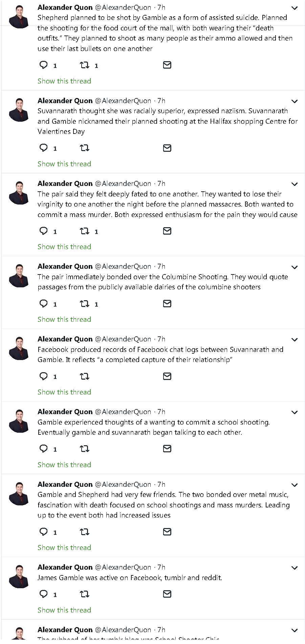Direct message the Facebook chat logs tweet

click(167, 376)
